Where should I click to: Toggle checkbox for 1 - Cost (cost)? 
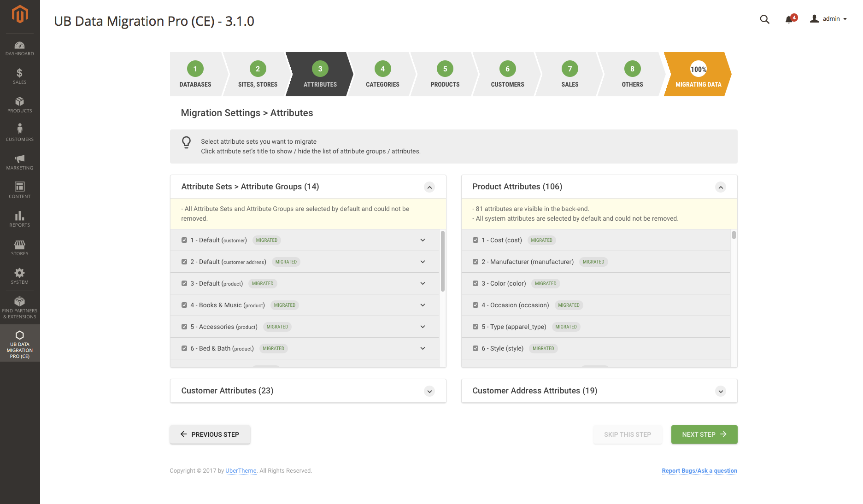476,240
